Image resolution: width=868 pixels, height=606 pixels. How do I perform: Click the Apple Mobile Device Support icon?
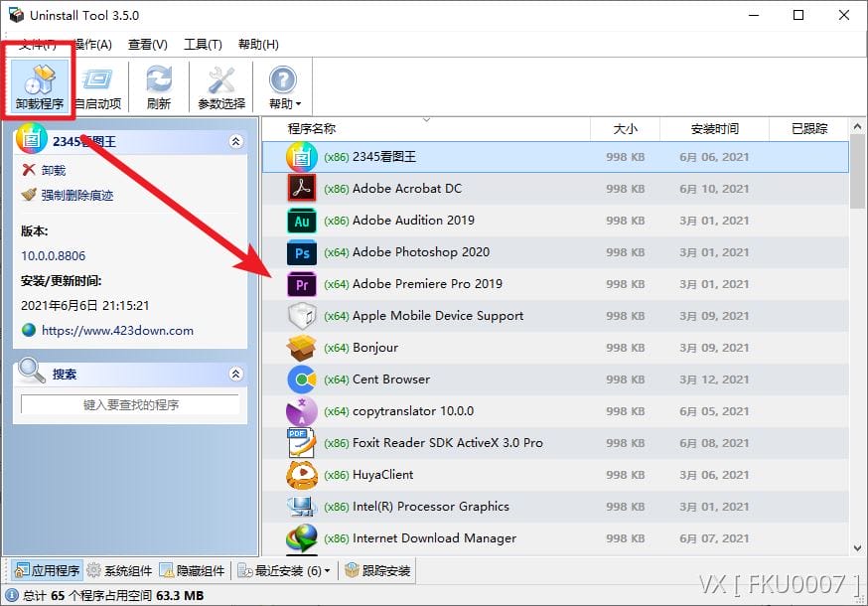pyautogui.click(x=302, y=316)
